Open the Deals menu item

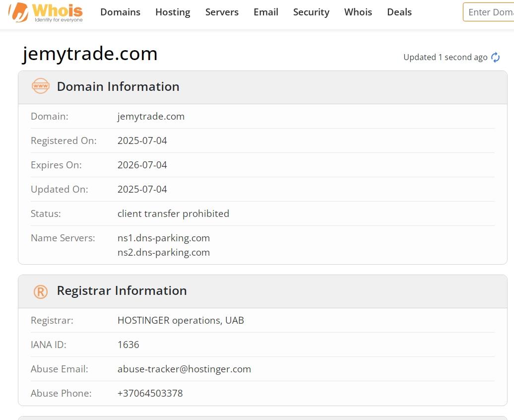tap(399, 12)
